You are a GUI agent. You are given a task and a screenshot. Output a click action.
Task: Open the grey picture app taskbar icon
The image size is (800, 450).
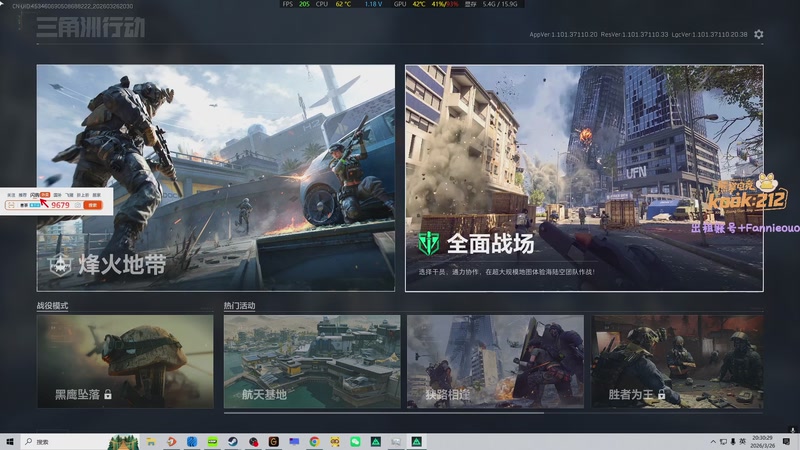pos(396,442)
